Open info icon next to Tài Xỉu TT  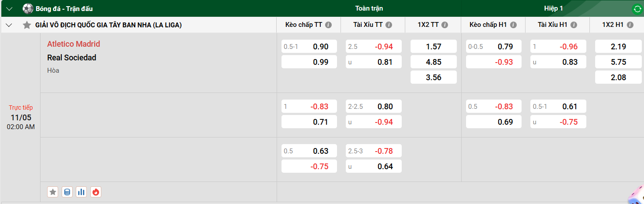click(389, 25)
